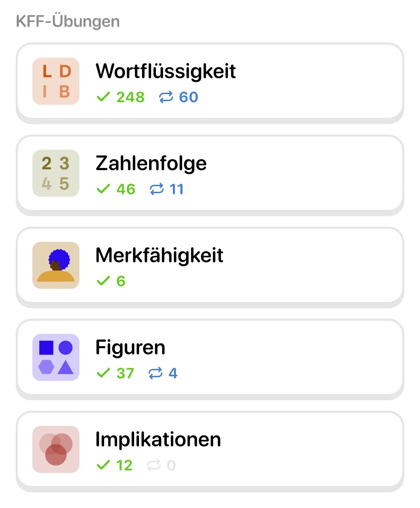Tap the Figuren shapes icon
This screenshot has width=420, height=508.
(56, 357)
